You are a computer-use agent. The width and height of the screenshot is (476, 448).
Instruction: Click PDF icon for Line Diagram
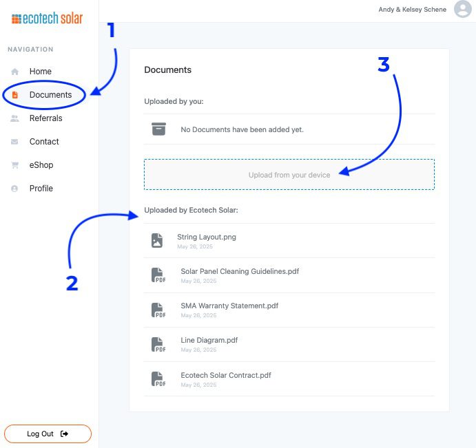click(x=158, y=345)
